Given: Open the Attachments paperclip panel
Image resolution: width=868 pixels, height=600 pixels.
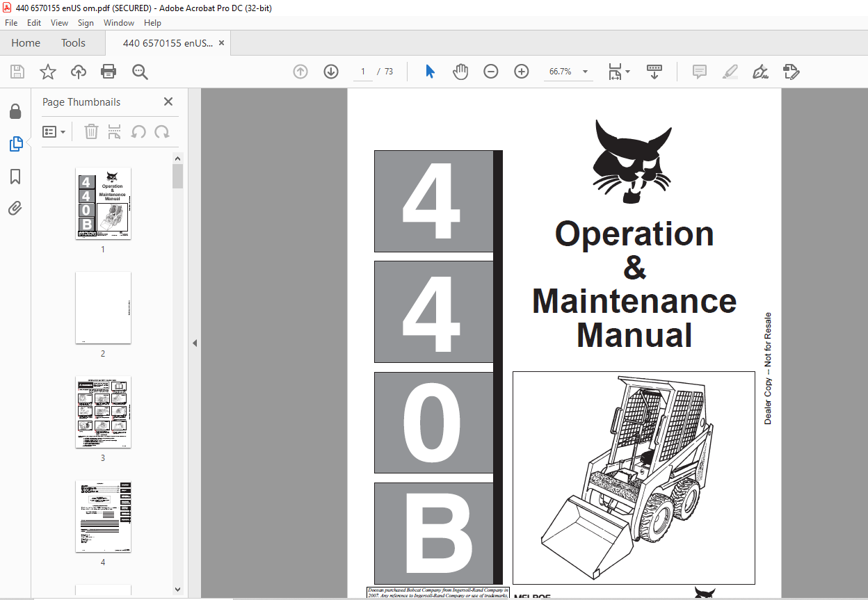Looking at the screenshot, I should 15,209.
